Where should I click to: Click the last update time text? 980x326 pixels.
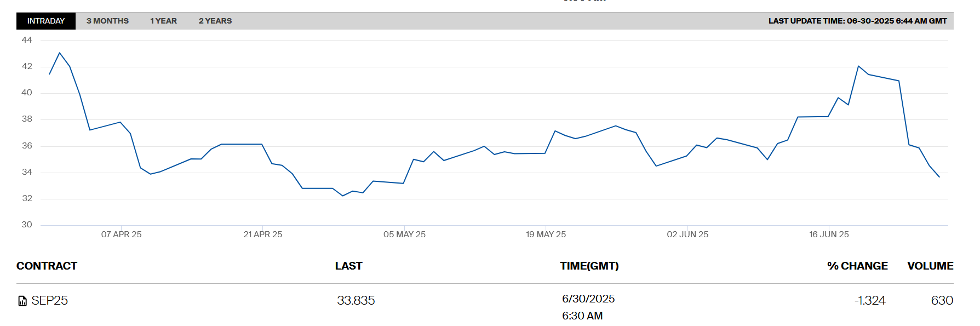857,21
